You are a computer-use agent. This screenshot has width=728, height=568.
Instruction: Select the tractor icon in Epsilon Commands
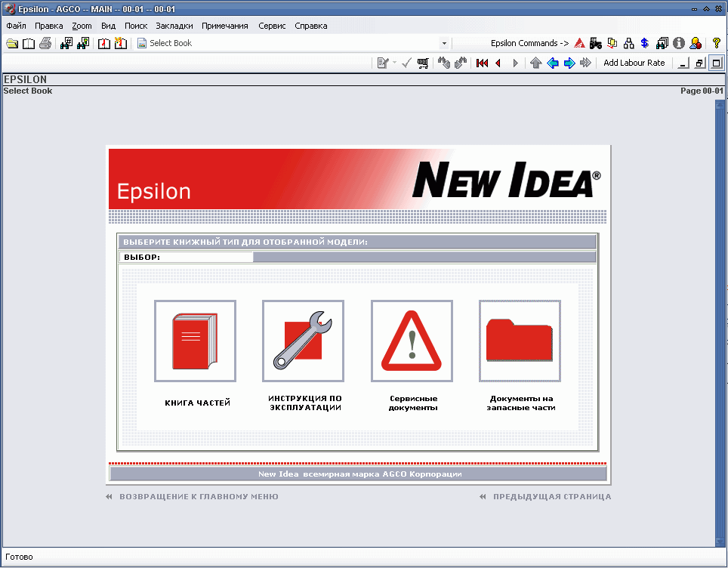pos(596,43)
